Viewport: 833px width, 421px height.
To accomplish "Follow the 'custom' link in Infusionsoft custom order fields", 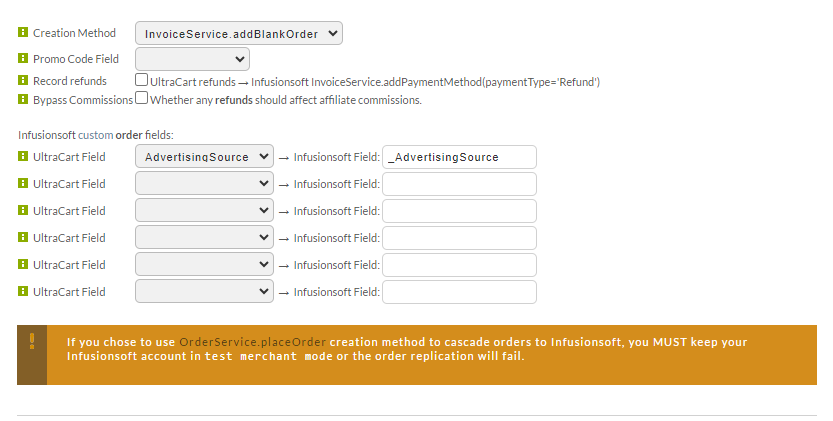I will (x=96, y=135).
